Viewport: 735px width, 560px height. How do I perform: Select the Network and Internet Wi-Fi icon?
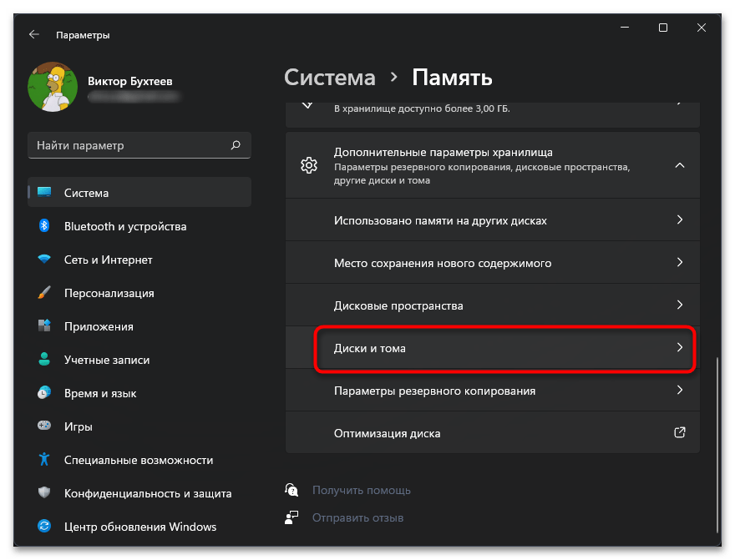pos(45,260)
